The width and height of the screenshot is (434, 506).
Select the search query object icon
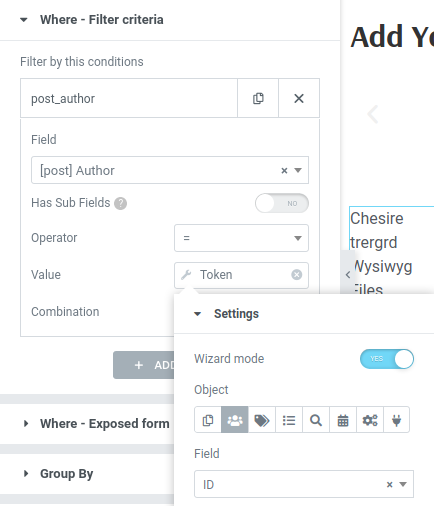(316, 420)
